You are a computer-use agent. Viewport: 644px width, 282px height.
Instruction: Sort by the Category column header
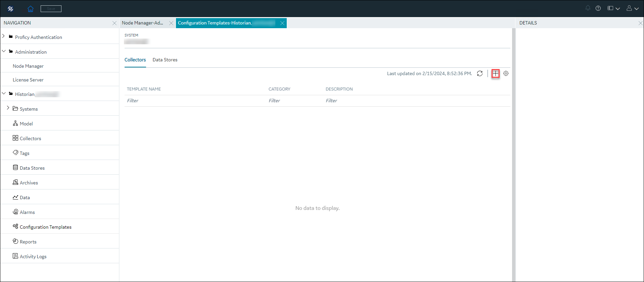(279, 89)
